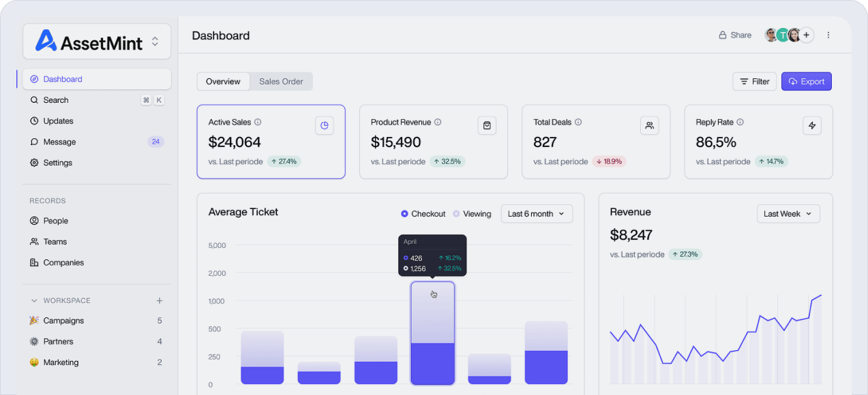Screen dimensions: 868x395
Task: Click the Dashboard compass icon
Action: (34, 79)
